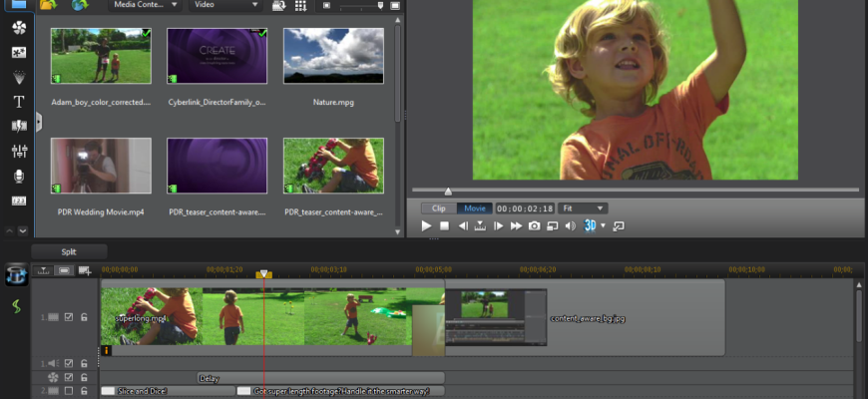
Task: Toggle the video track 1 enable checkbox
Action: (x=69, y=317)
